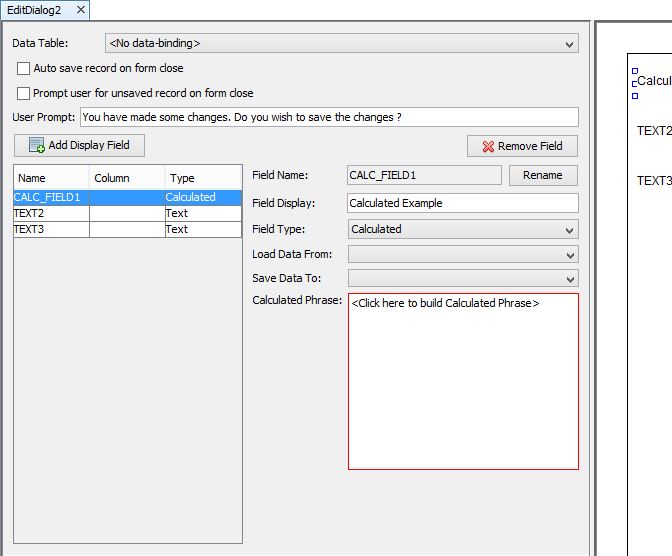Click to build the Calculated Phrase

(446, 304)
